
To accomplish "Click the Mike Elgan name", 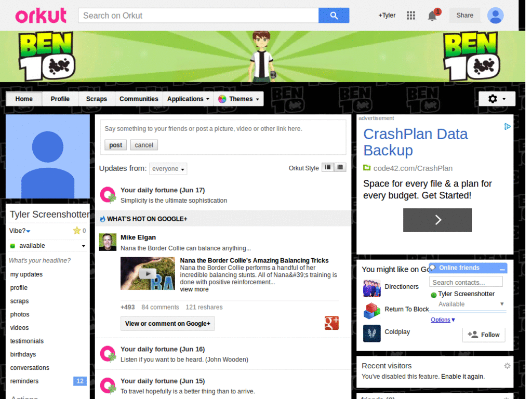I will [x=138, y=237].
